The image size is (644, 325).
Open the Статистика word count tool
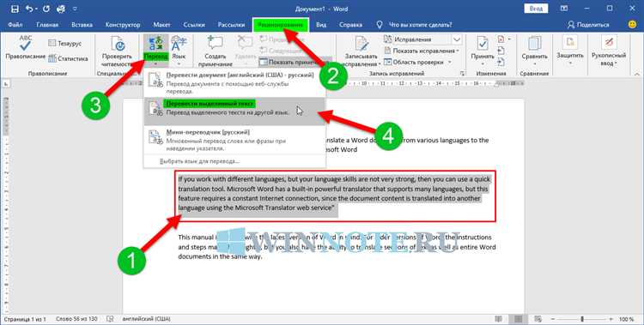(x=67, y=58)
